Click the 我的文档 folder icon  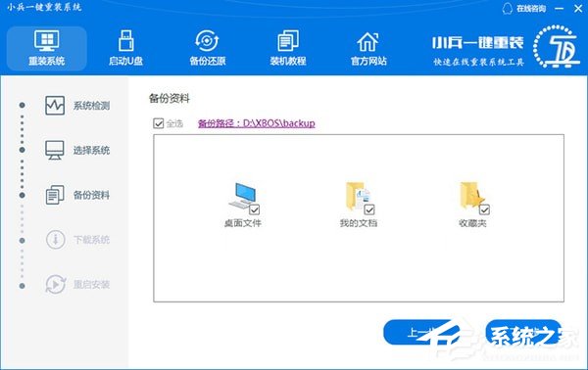357,196
